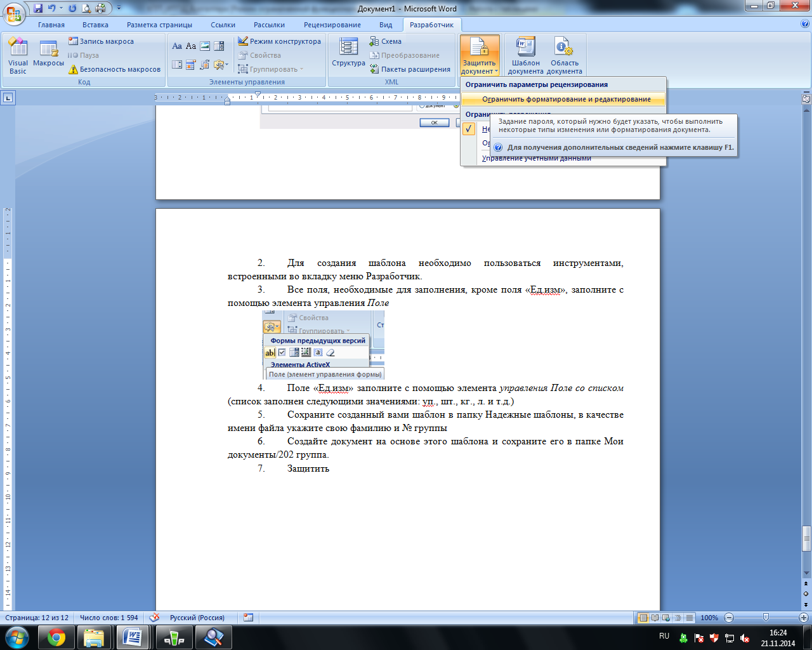Click the checked item's checkmark in the protect menu
This screenshot has height=650, width=812.
pos(469,129)
